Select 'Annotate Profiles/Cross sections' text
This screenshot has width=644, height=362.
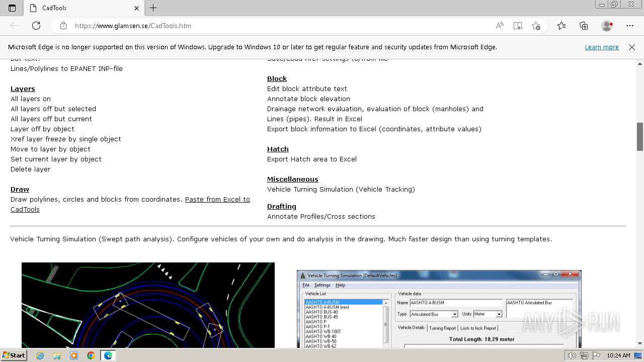coord(321,216)
